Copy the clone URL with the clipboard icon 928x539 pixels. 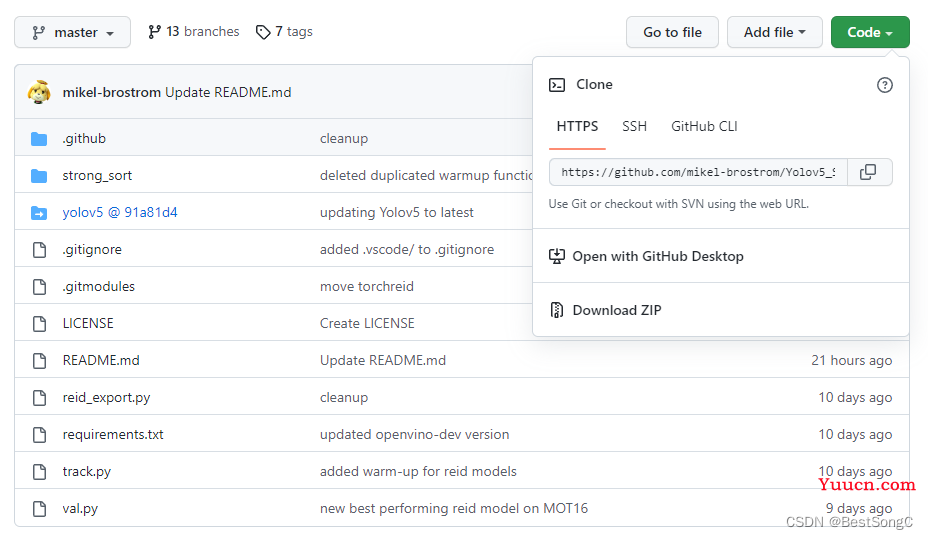coord(868,172)
